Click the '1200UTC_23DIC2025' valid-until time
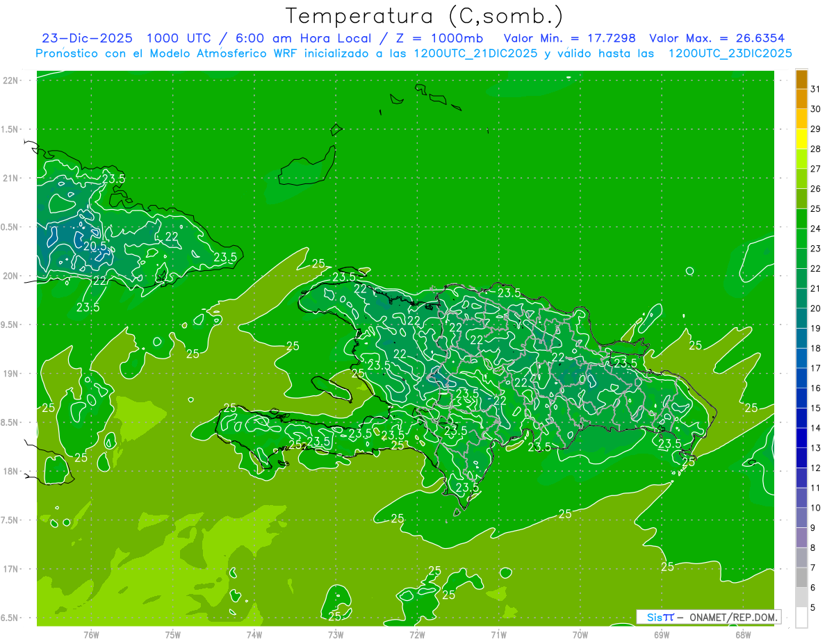This screenshot has width=834, height=644. (x=730, y=53)
